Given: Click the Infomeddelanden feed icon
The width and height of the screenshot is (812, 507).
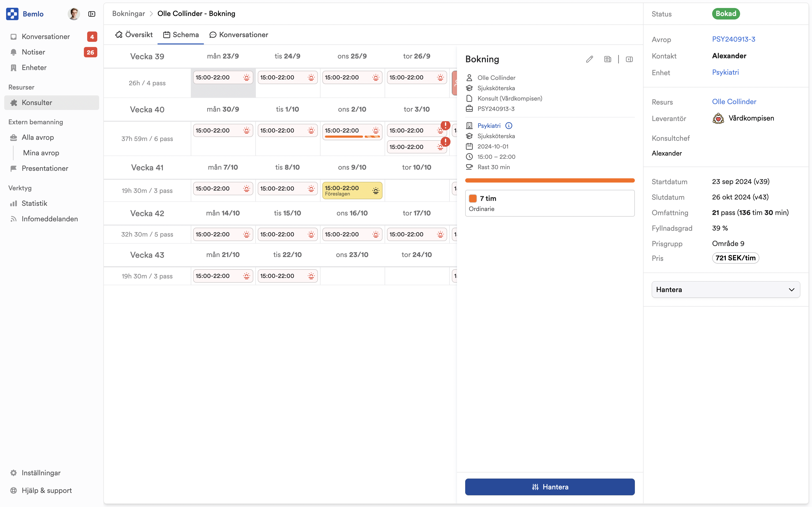Looking at the screenshot, I should coord(13,219).
